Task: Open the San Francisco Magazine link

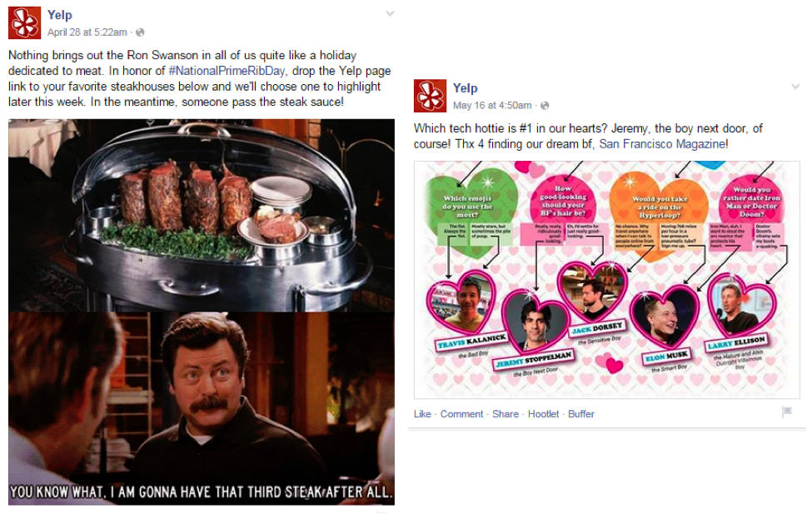Action: tap(662, 144)
